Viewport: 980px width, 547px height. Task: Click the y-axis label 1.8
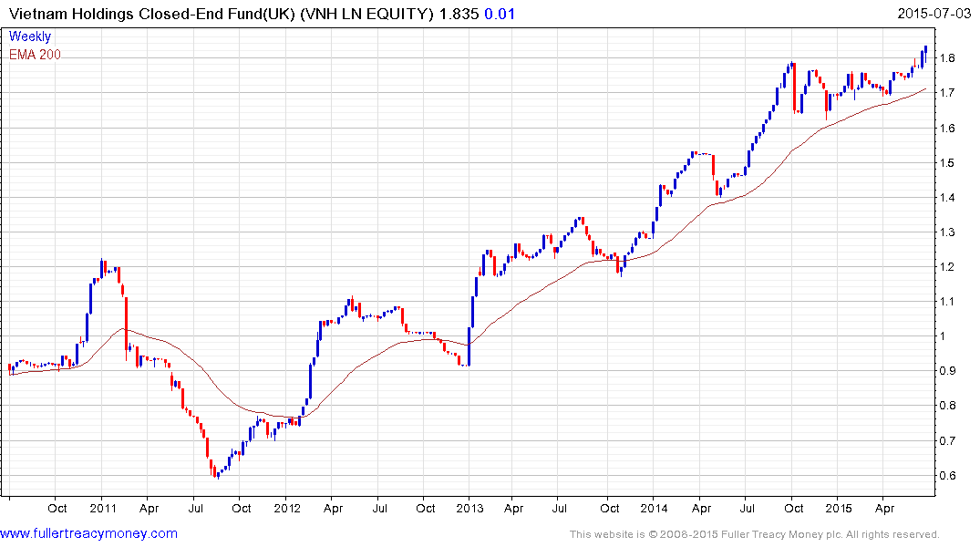tap(947, 58)
